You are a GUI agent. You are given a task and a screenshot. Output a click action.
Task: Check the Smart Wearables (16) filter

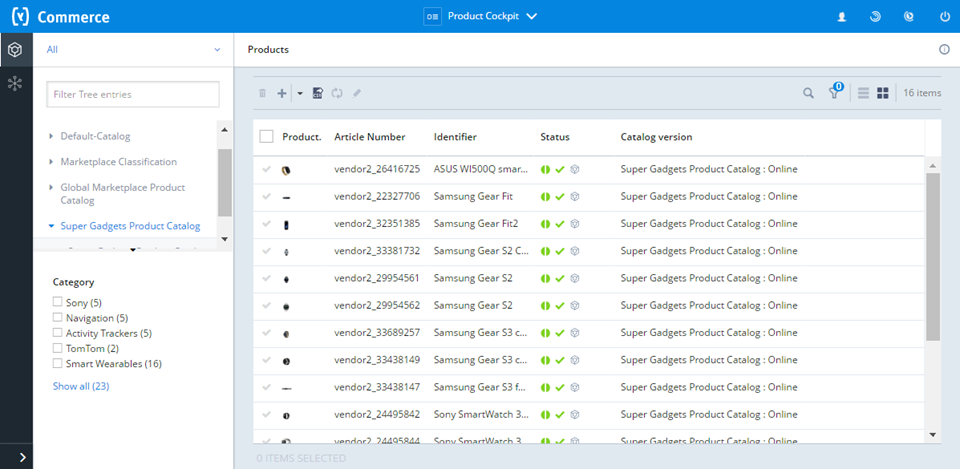58,363
